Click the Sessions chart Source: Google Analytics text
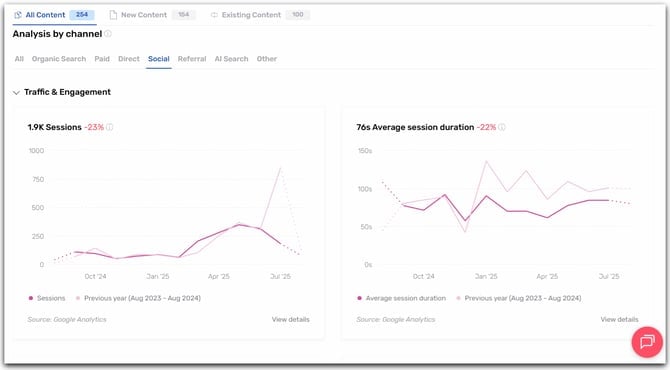This screenshot has width=670, height=370. tap(67, 319)
